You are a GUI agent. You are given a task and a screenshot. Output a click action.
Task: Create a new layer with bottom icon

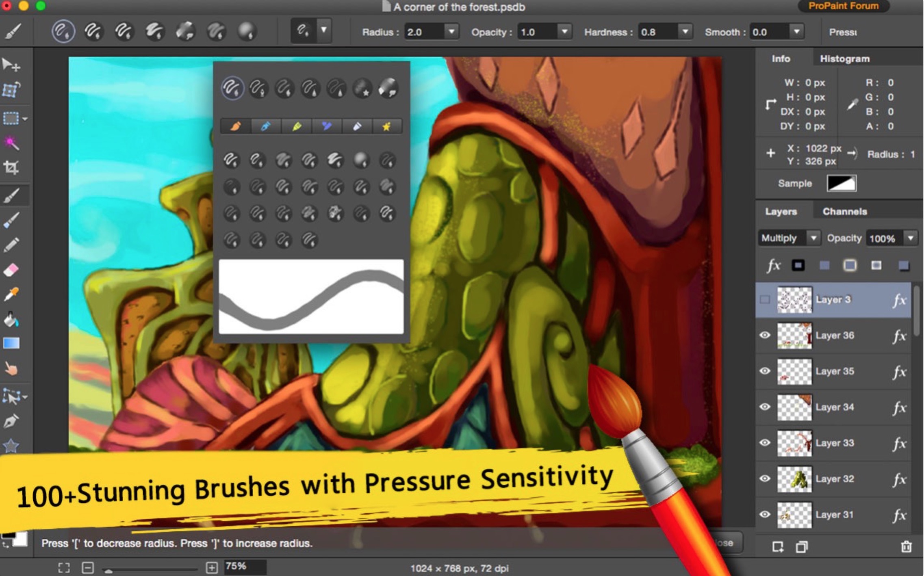[x=778, y=547]
